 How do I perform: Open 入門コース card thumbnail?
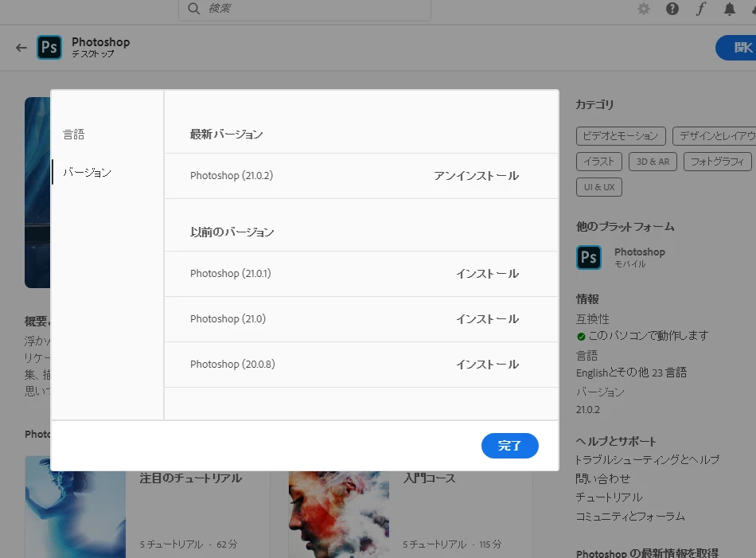click(x=338, y=513)
